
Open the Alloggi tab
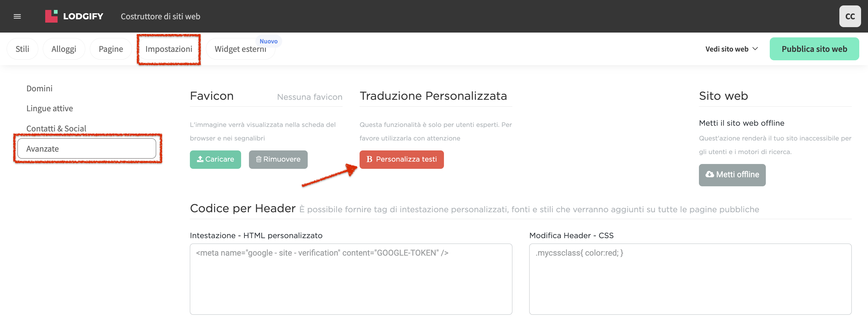pos(64,49)
